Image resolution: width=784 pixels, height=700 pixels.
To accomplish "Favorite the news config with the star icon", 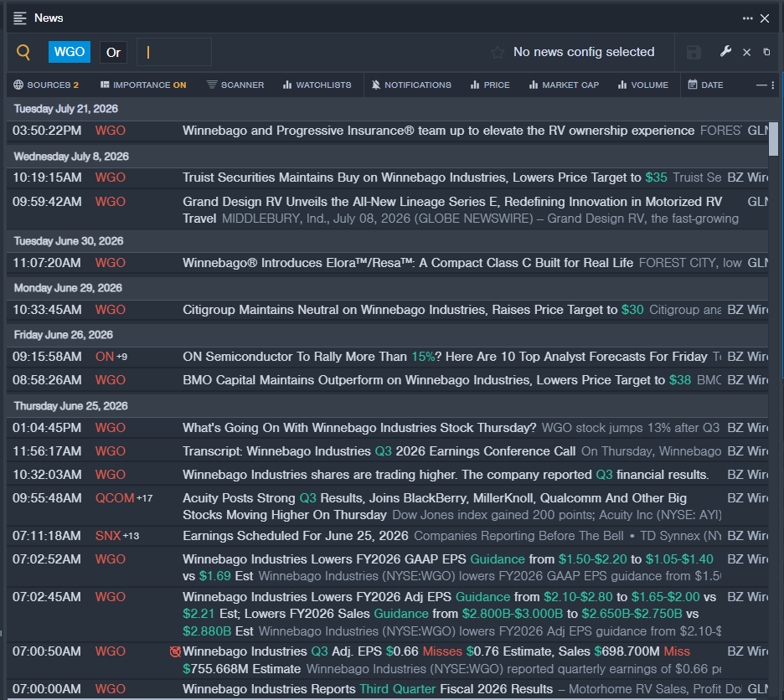I will pyautogui.click(x=498, y=53).
